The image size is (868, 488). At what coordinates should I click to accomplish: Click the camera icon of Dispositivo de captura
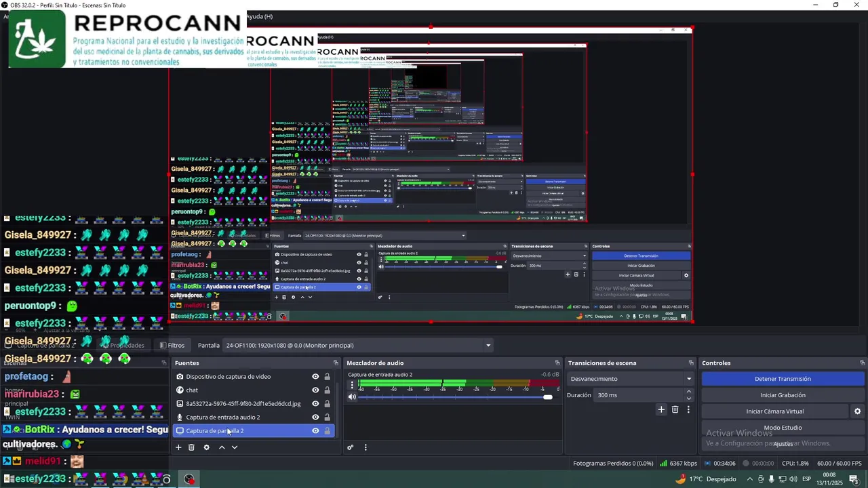tap(180, 376)
